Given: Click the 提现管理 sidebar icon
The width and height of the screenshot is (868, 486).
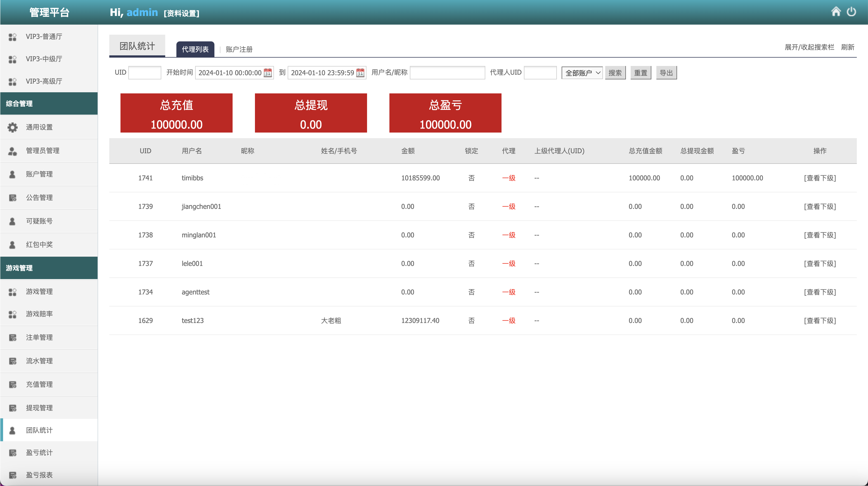Looking at the screenshot, I should (x=13, y=407).
